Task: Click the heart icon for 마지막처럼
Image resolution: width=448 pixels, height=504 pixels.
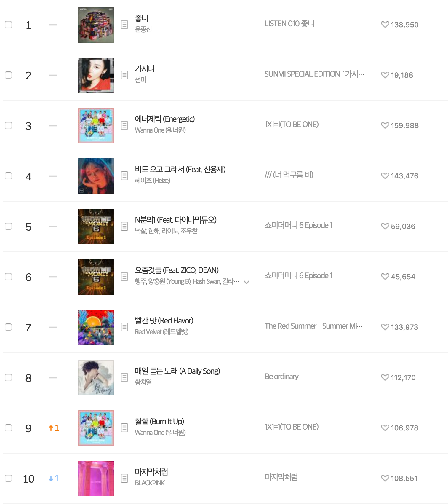Action: click(x=385, y=478)
